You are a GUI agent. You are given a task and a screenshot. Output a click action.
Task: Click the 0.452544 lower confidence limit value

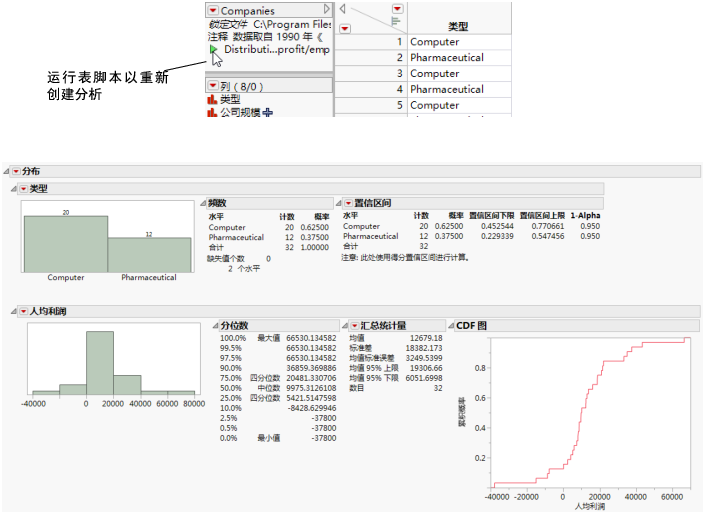pos(497,226)
